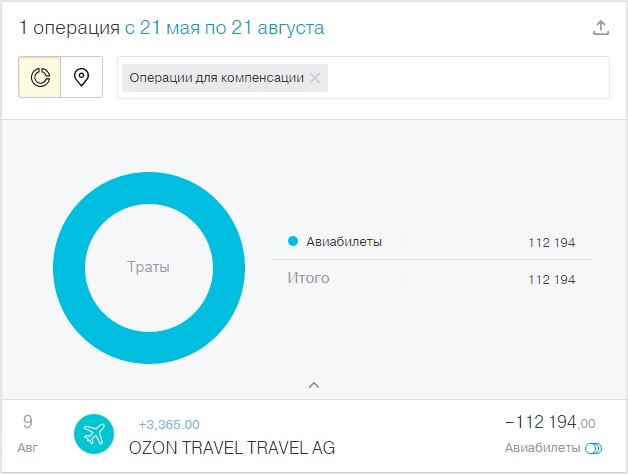Click the Операции для компенсации filter tag
Viewport: 628px width, 474px height.
(x=216, y=78)
